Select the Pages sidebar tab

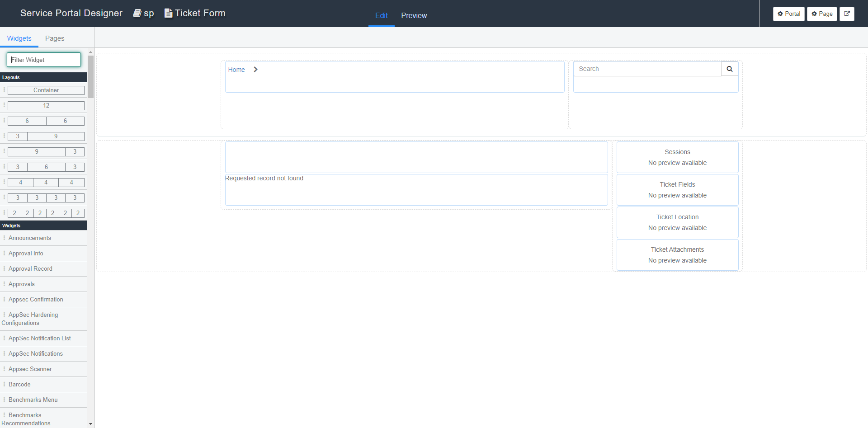point(55,38)
